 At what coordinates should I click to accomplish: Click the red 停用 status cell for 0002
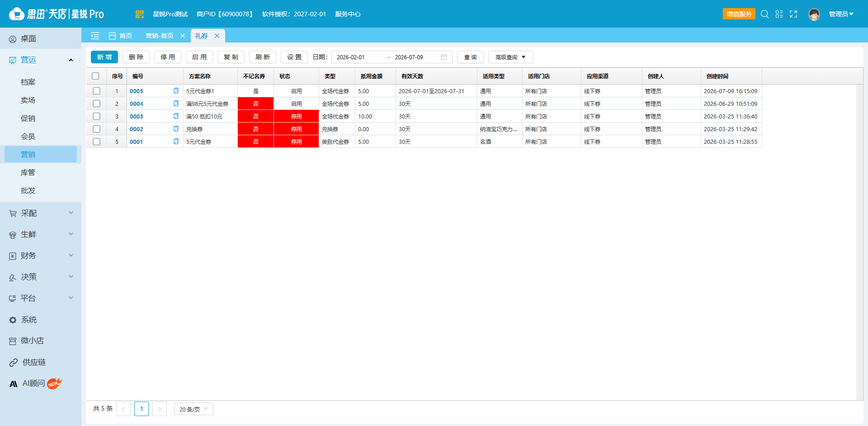296,129
